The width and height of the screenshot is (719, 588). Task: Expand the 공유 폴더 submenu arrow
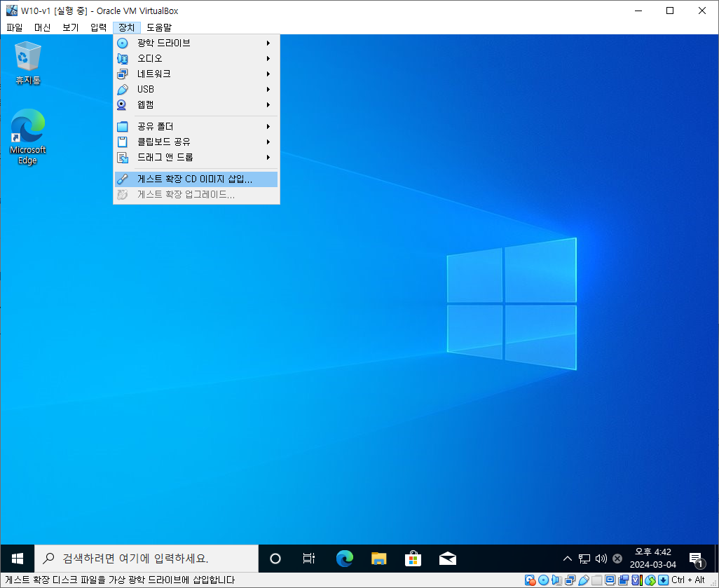click(x=268, y=127)
